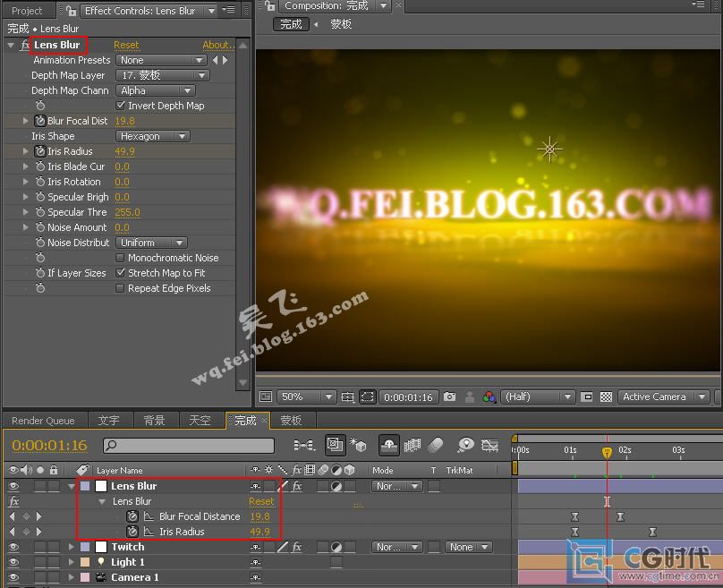Screen dimensions: 723x588
Task: Open the composition mini-flowchart
Action: coord(304,445)
